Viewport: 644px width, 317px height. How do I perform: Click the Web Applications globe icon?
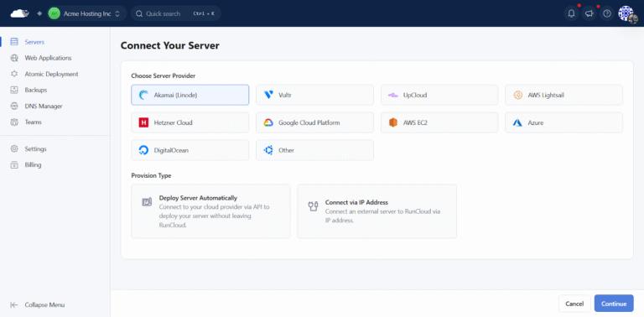coord(14,58)
